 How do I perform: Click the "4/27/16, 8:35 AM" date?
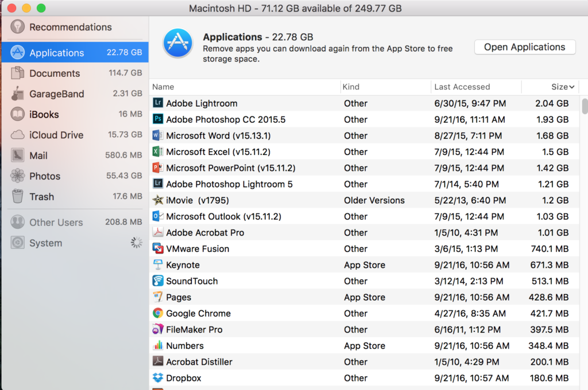click(470, 313)
